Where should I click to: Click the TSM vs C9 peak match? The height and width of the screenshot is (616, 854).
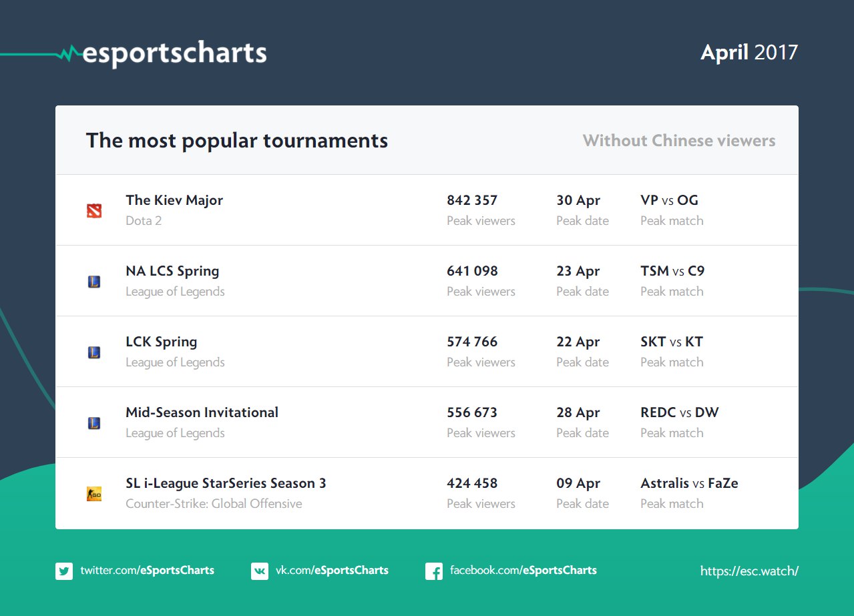pyautogui.click(x=672, y=271)
